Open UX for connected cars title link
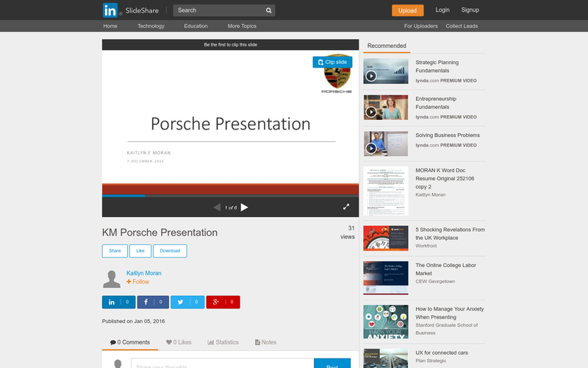Image resolution: width=588 pixels, height=368 pixels. point(442,353)
